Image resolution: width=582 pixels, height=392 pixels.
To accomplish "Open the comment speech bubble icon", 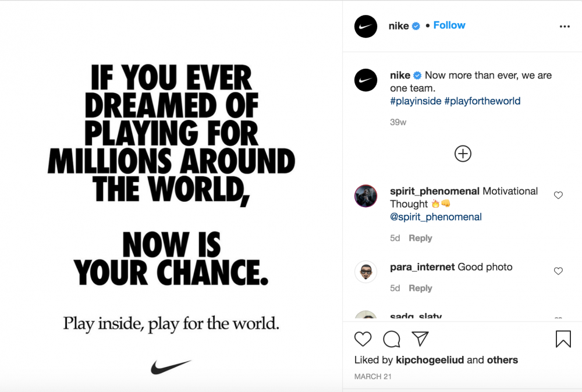I will coord(392,339).
